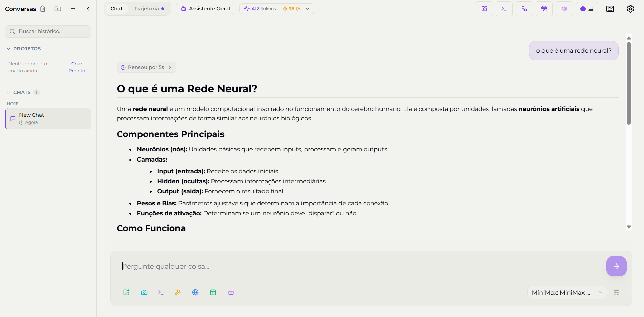Focus the Pergunte qualquer coisa input
644x317 pixels.
click(x=360, y=266)
